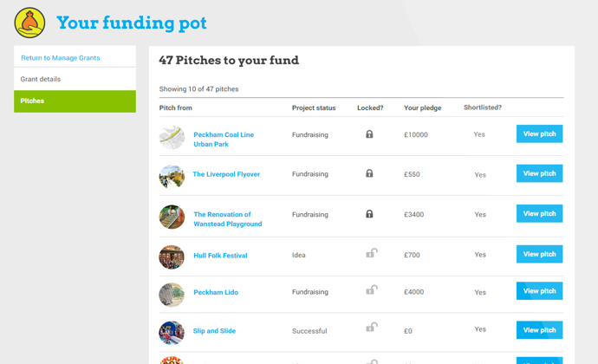The width and height of the screenshot is (598, 364).
Task: Toggle unlocked padlock for Slip and Slide
Action: click(x=372, y=328)
